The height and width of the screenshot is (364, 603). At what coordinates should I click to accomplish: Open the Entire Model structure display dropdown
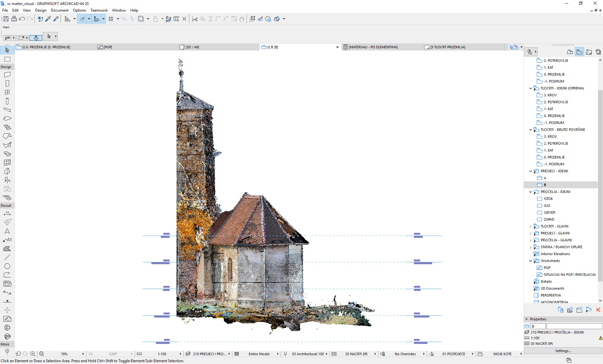(x=278, y=354)
